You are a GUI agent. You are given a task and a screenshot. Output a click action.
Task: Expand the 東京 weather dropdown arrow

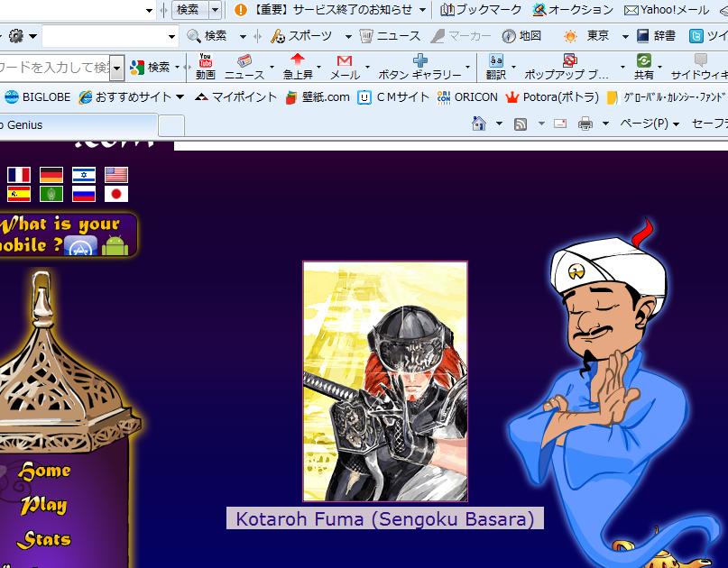tap(625, 36)
